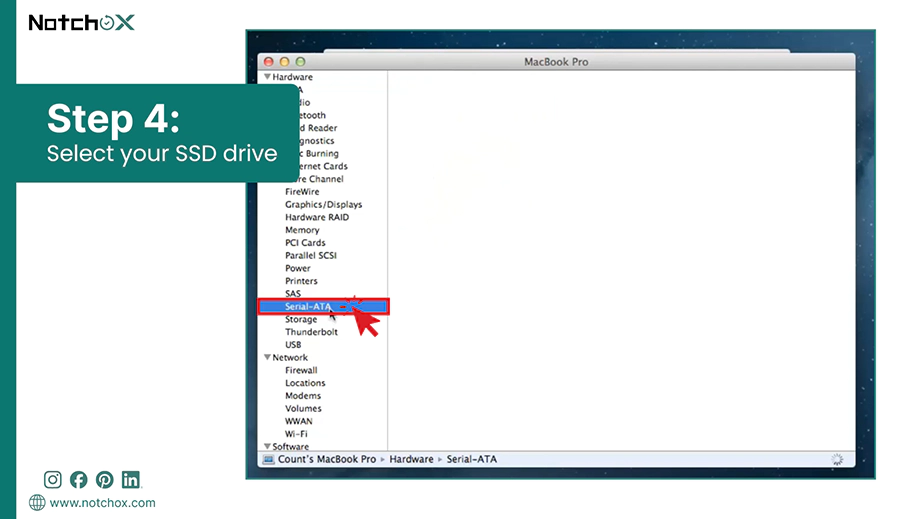Zoom the MacBook Pro window
Screen dimensions: 922x519
300,62
